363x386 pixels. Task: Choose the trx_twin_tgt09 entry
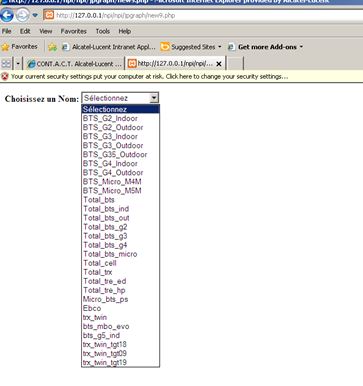(x=121, y=353)
